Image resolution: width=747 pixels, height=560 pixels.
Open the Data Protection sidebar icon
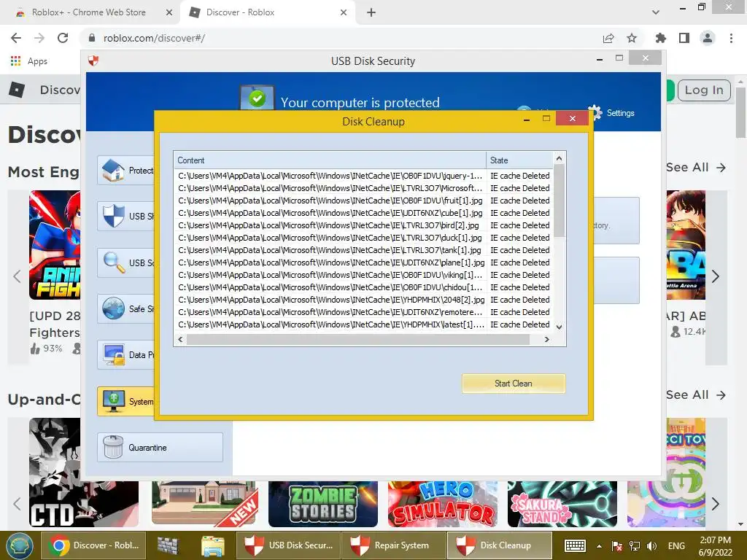point(114,355)
